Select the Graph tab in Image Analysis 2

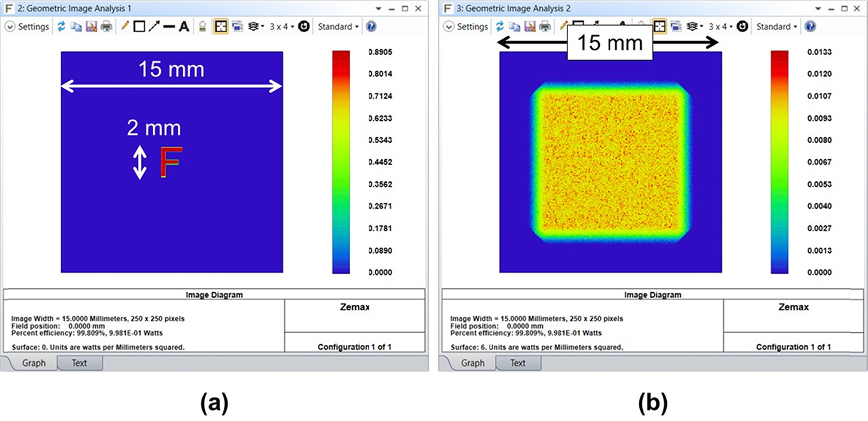pyautogui.click(x=472, y=362)
